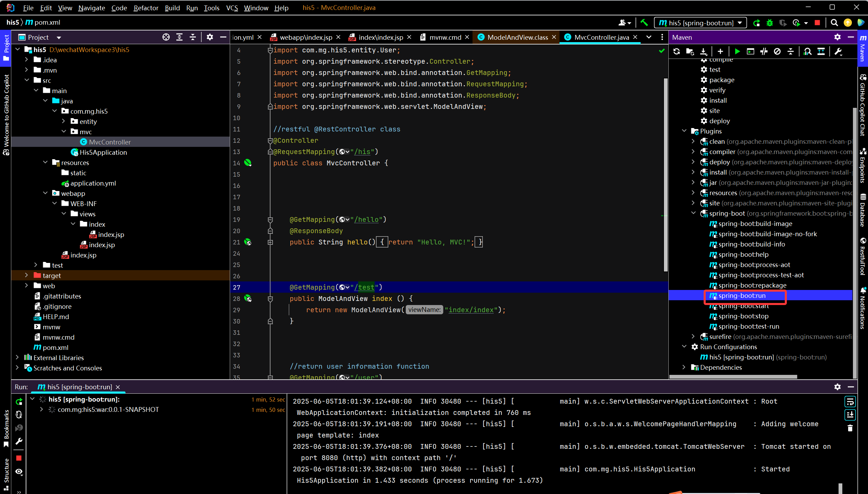Click Execute Maven Goal icon

(751, 52)
